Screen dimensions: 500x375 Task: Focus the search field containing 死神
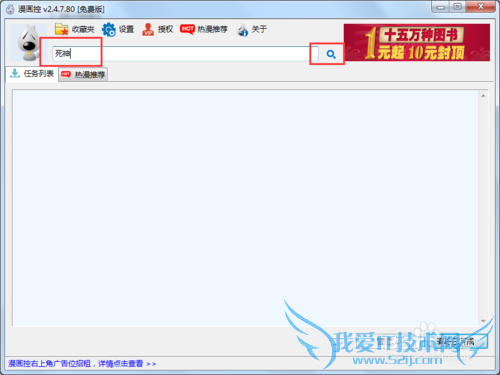[185, 54]
